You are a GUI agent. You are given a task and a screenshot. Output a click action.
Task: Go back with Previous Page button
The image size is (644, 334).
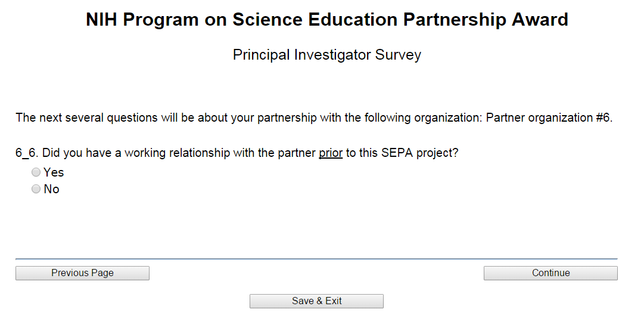82,273
